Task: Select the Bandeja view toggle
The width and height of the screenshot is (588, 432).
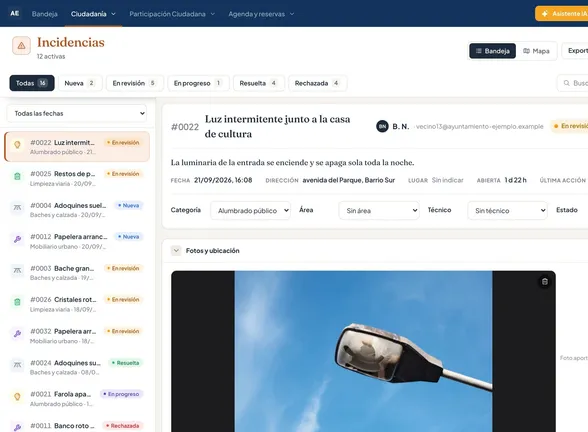Action: (x=492, y=51)
